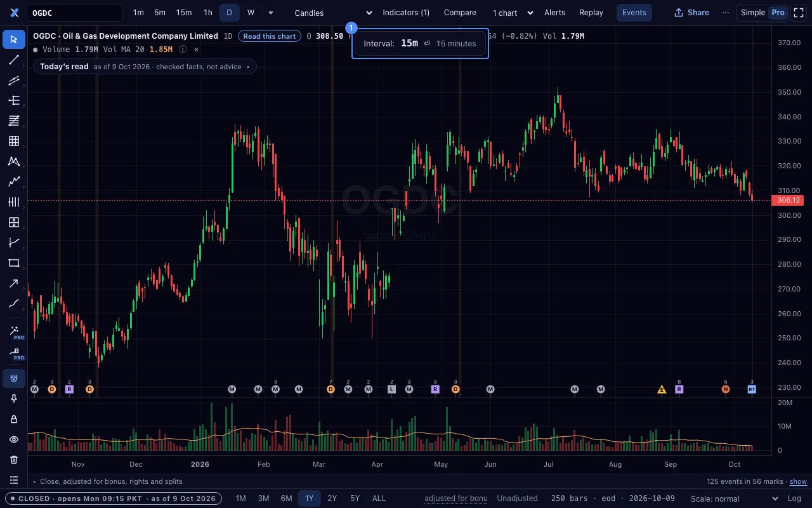Screen dimensions: 812x508
Task: Select the zigzag projection tool
Action: pos(14,182)
